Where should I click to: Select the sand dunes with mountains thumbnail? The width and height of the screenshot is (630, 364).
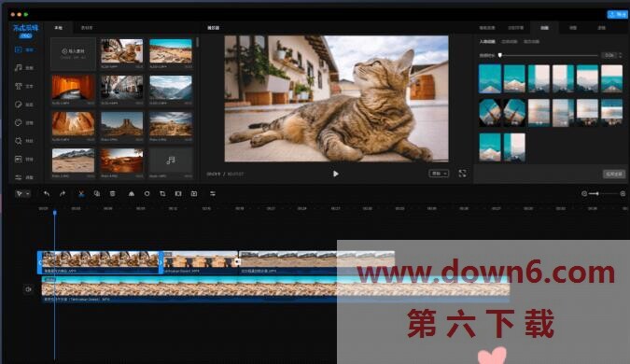coord(73,161)
